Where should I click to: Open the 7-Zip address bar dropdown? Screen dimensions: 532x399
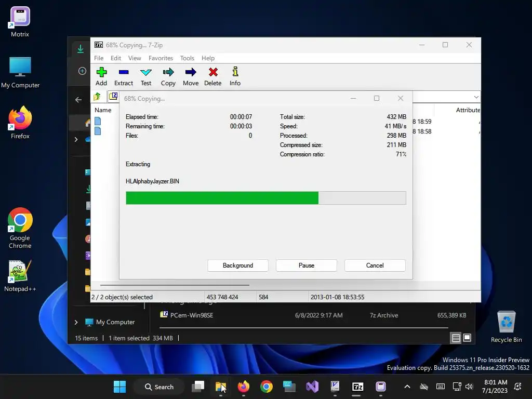pyautogui.click(x=476, y=97)
